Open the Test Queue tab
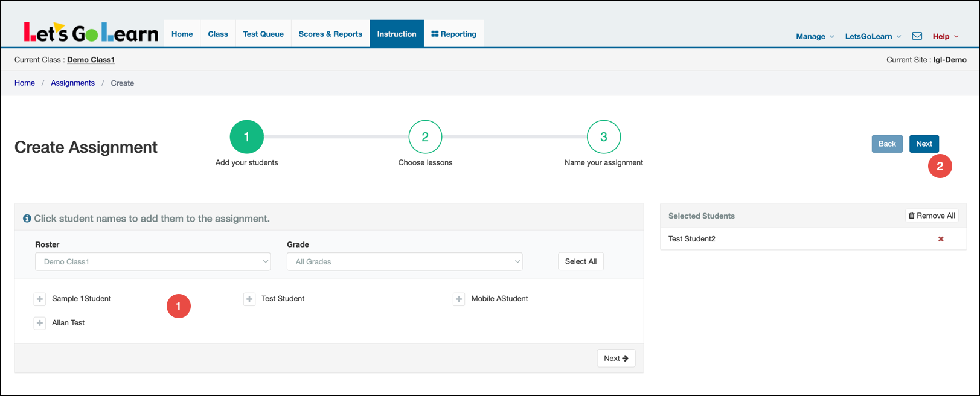Screen dimensions: 980x396 pos(263,34)
